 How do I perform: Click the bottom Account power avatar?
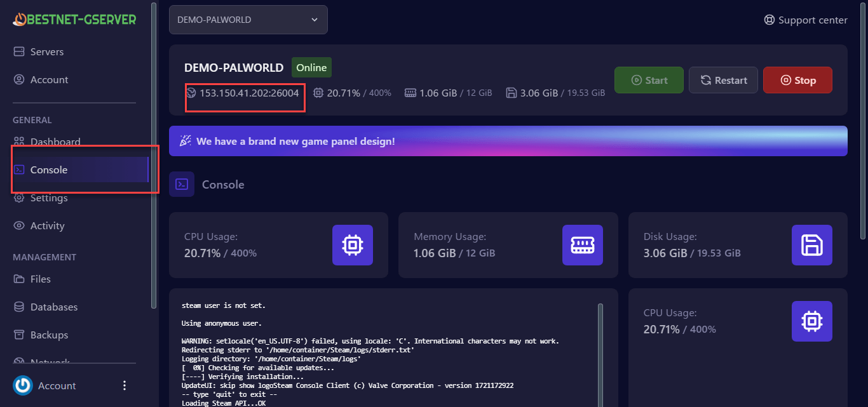click(23, 385)
